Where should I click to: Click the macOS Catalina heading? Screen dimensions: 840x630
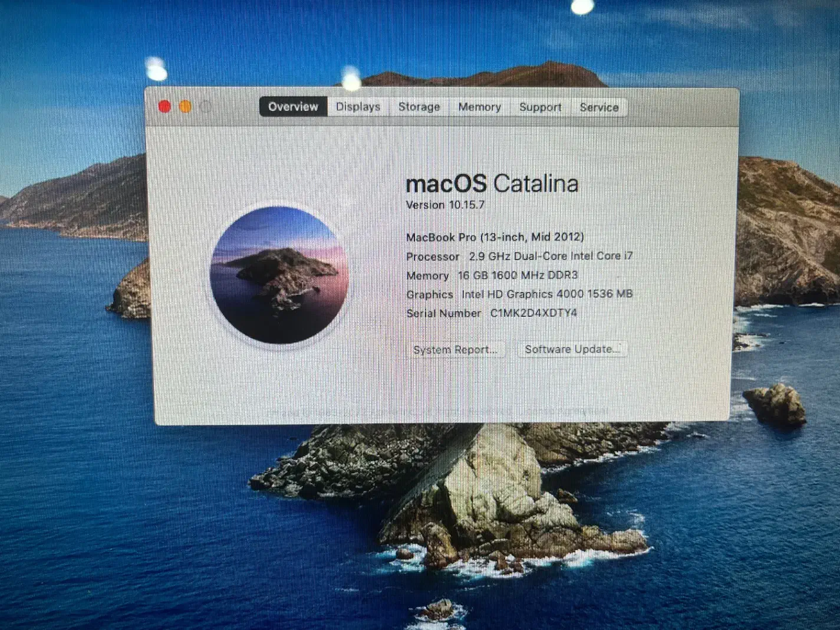click(492, 183)
